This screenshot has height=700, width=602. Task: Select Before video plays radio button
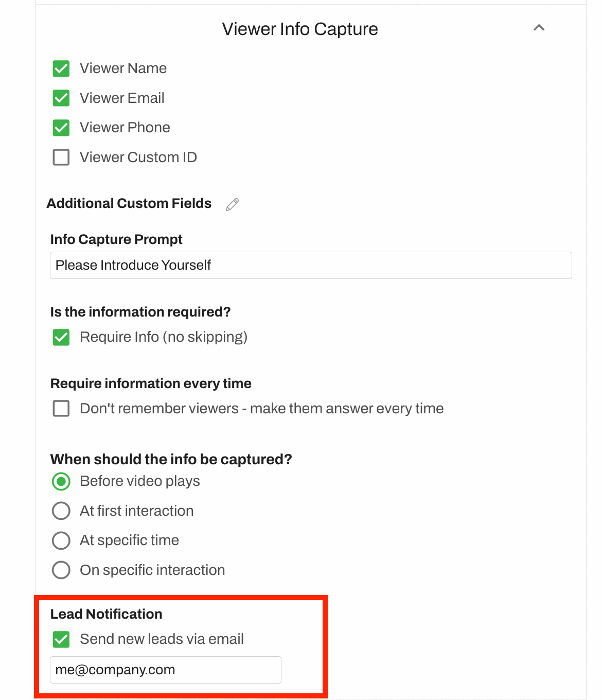[x=61, y=481]
